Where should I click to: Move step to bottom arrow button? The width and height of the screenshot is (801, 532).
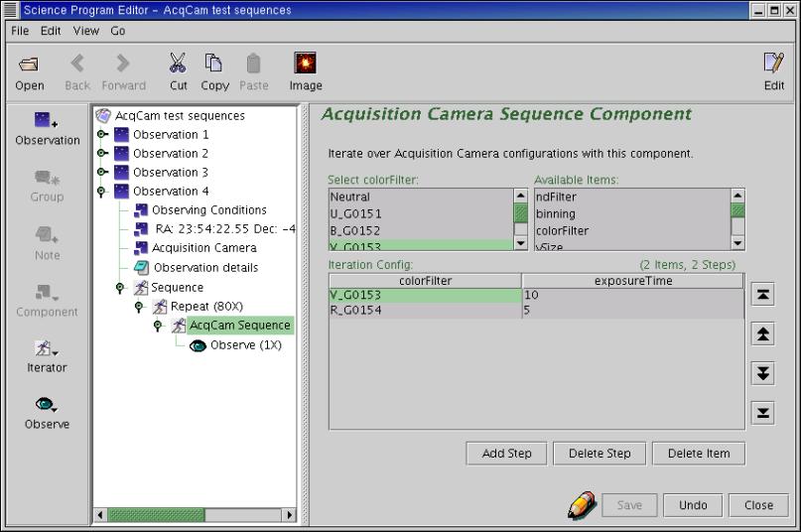coord(762,413)
